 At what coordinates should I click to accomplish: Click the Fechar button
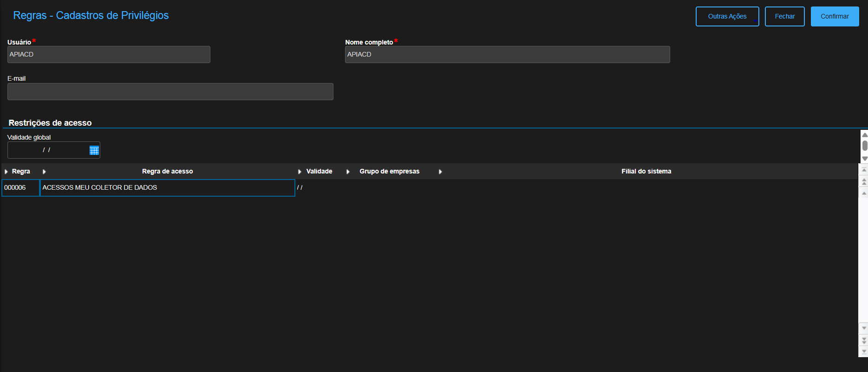784,17
